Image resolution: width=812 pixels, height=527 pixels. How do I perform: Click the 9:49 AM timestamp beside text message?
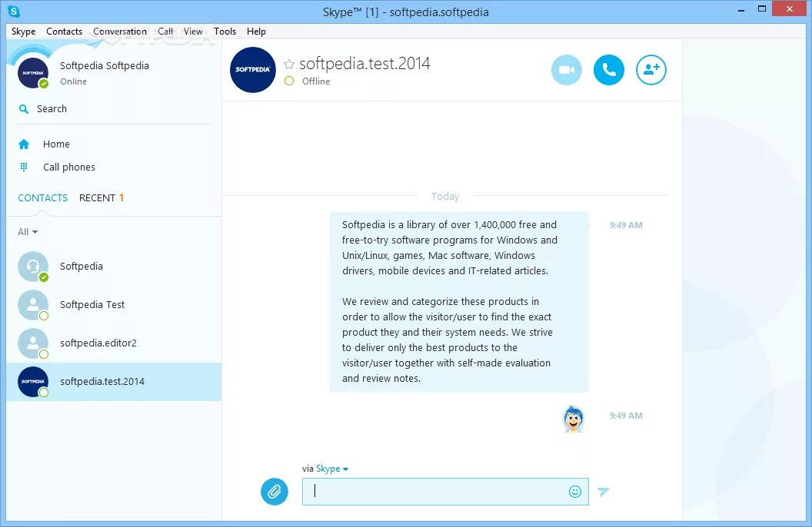tap(626, 225)
